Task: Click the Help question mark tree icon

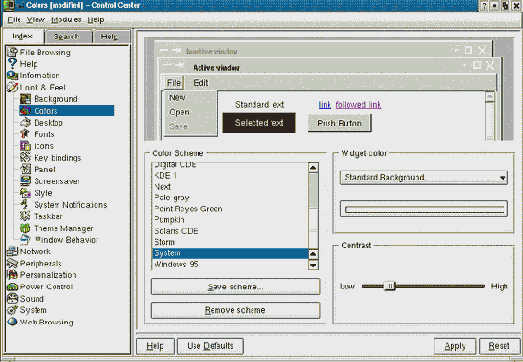Action: pyautogui.click(x=12, y=63)
